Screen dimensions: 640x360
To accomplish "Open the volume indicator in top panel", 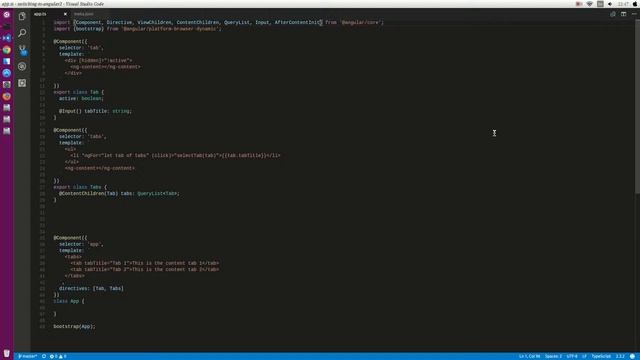I will tap(610, 4).
